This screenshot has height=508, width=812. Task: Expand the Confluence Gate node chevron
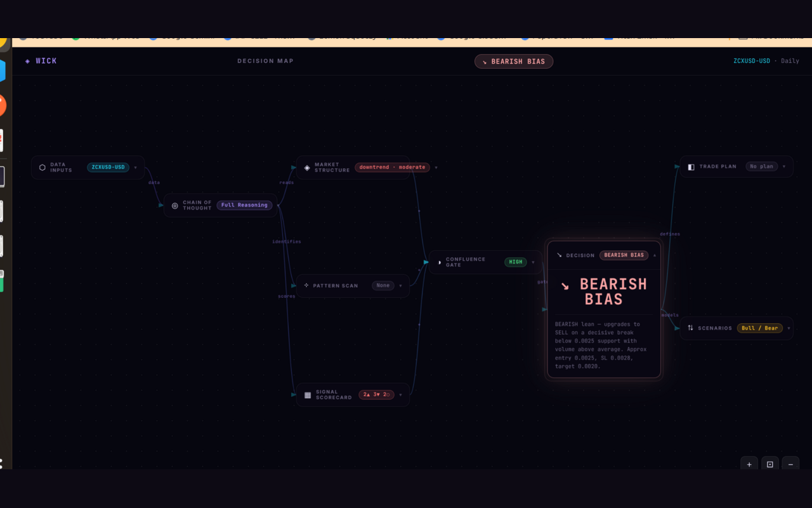(533, 262)
